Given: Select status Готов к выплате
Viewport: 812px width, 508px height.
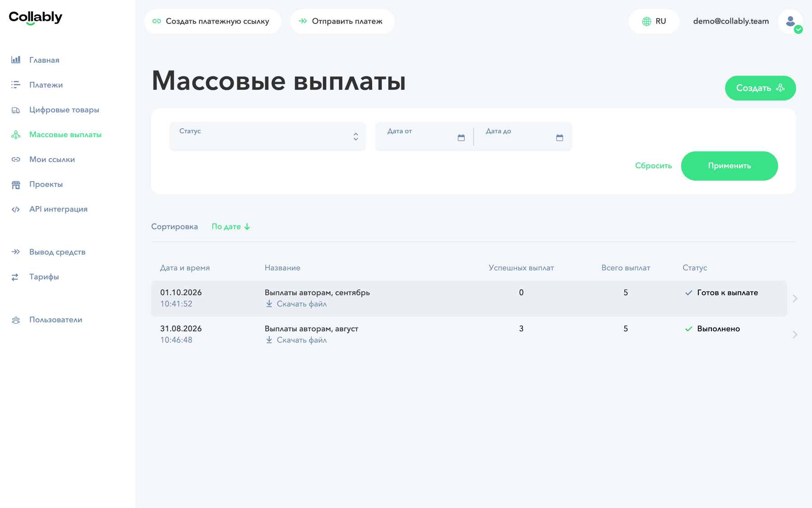Looking at the screenshot, I should [x=727, y=293].
